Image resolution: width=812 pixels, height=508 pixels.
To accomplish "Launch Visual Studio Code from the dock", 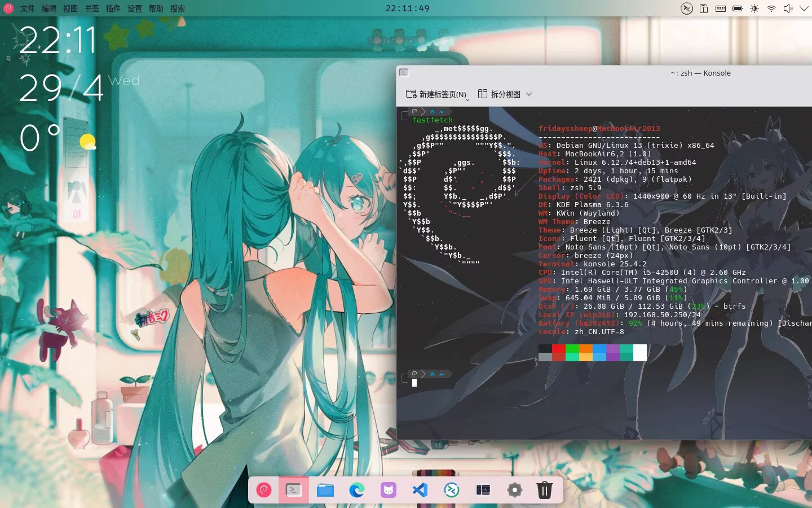I will 420,490.
